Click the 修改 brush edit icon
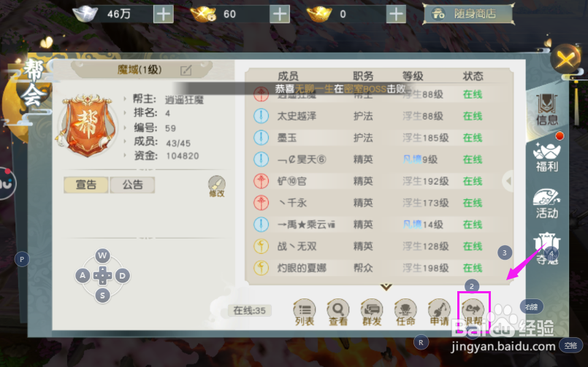588x367 pixels. 217,186
